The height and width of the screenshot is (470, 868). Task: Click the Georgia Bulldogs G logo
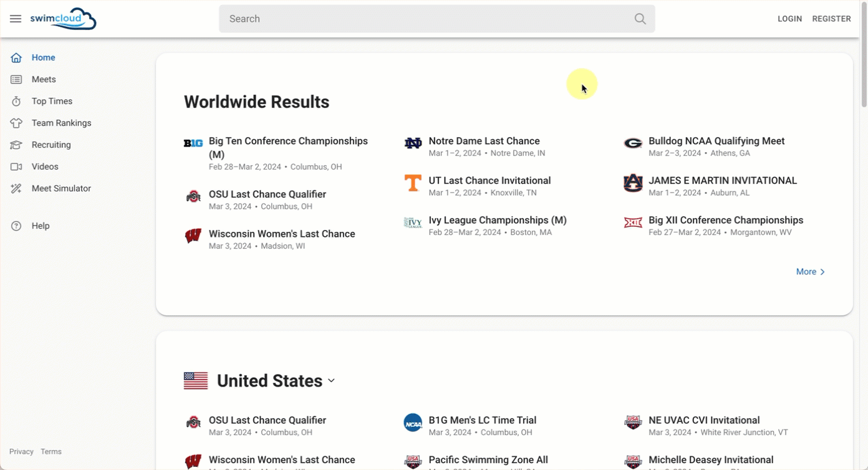coord(633,143)
